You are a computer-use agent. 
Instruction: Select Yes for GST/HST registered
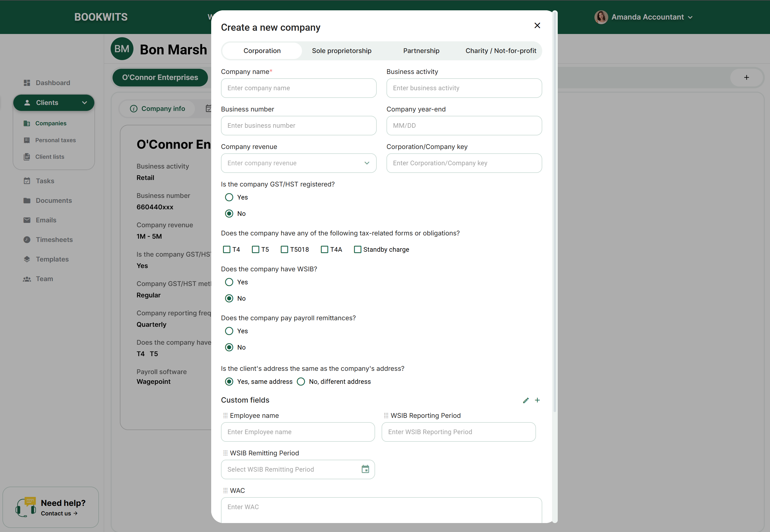[x=229, y=197]
